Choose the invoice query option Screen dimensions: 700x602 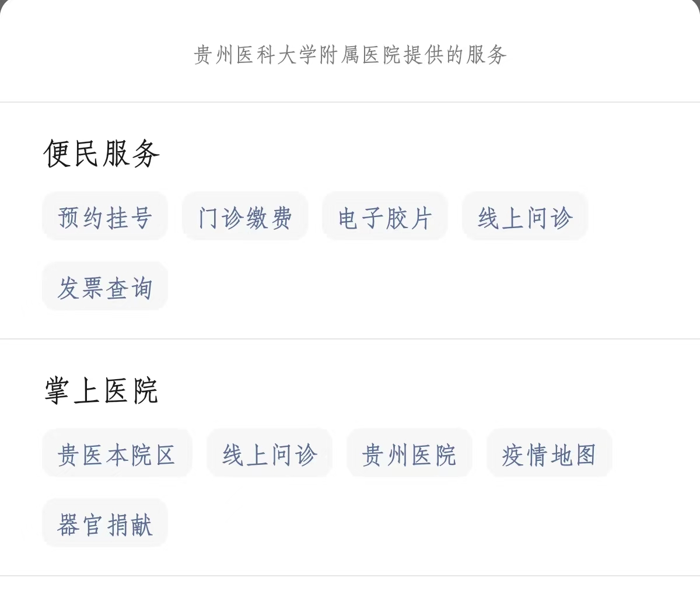coord(105,286)
